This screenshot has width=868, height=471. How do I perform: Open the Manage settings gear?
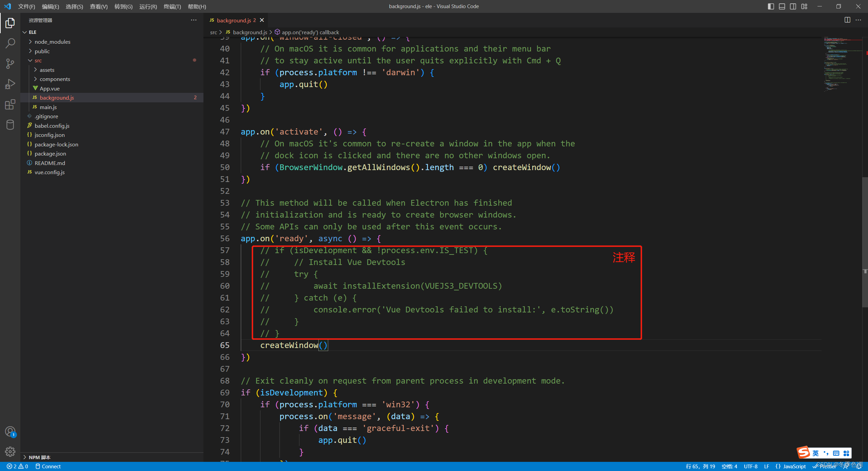click(10, 452)
